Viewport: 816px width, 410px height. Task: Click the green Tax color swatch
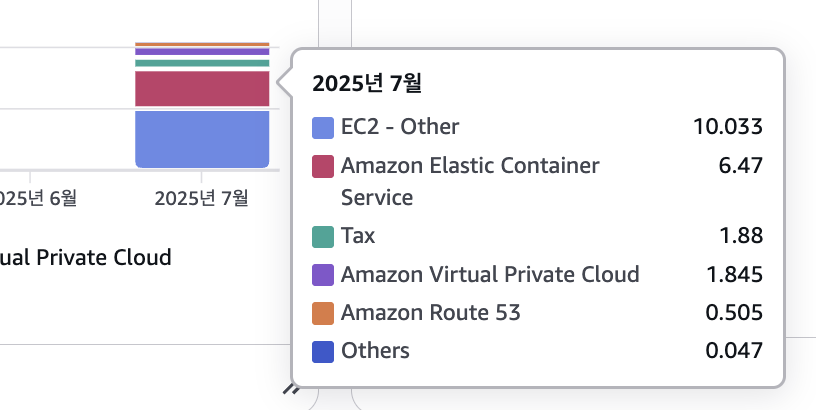tap(323, 237)
